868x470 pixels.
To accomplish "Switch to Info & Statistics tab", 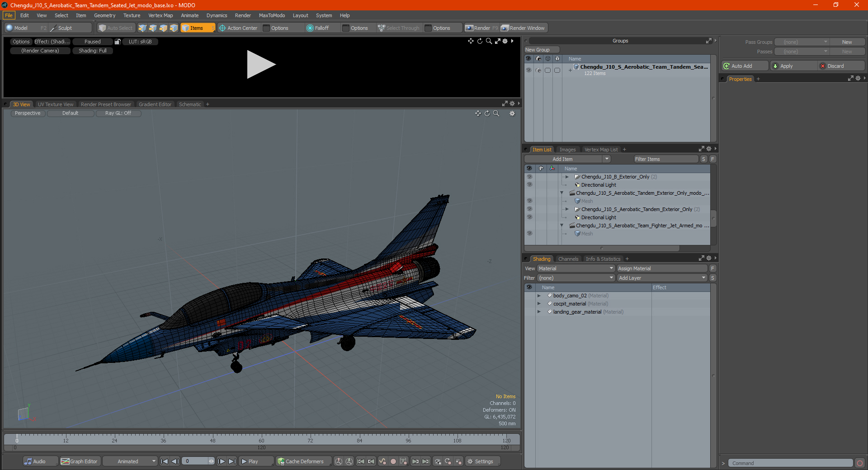I will 603,259.
